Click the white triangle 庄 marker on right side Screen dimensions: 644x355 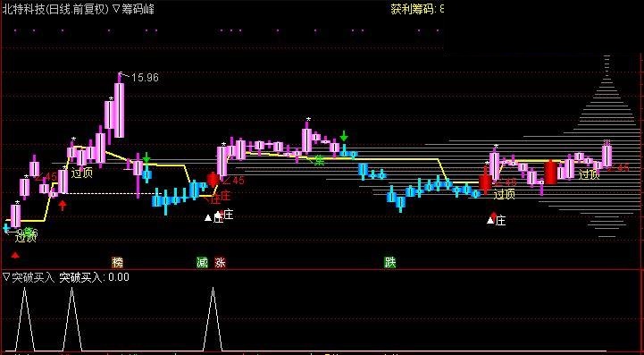496,221
